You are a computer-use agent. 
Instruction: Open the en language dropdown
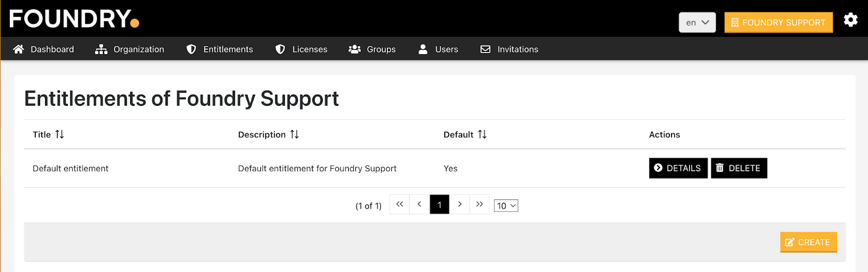[697, 22]
